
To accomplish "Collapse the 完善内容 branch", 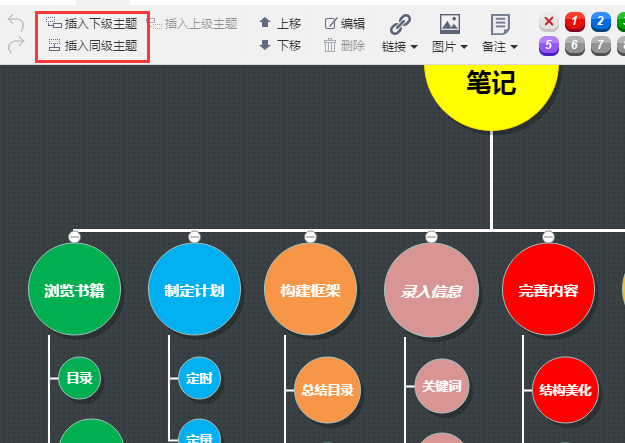I will 548,237.
